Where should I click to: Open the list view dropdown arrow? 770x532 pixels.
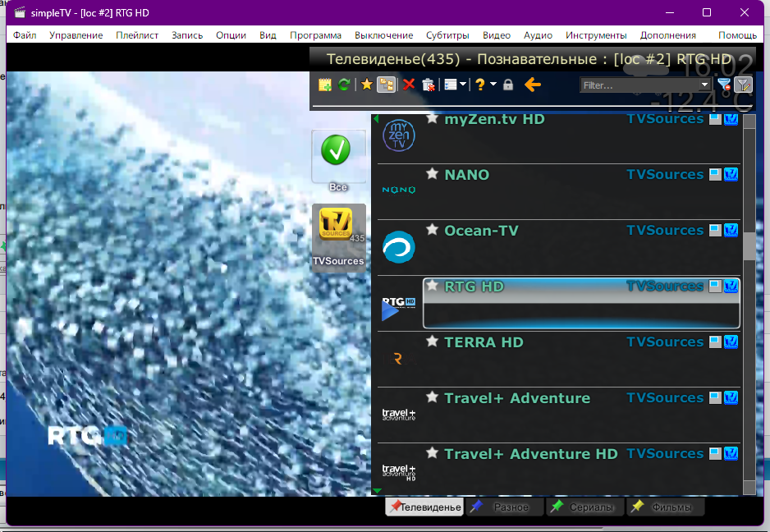pos(463,84)
